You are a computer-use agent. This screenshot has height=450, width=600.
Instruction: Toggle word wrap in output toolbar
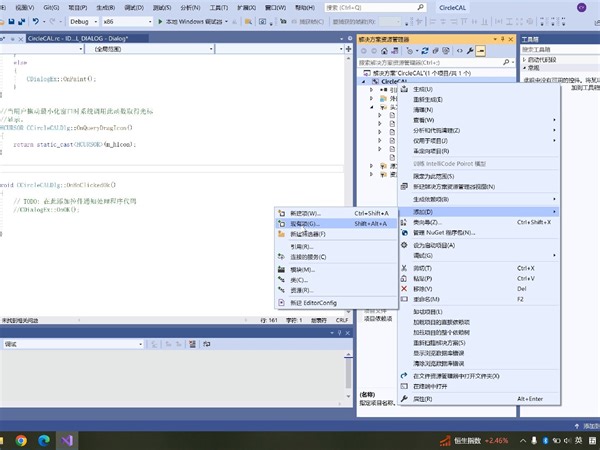coord(207,344)
